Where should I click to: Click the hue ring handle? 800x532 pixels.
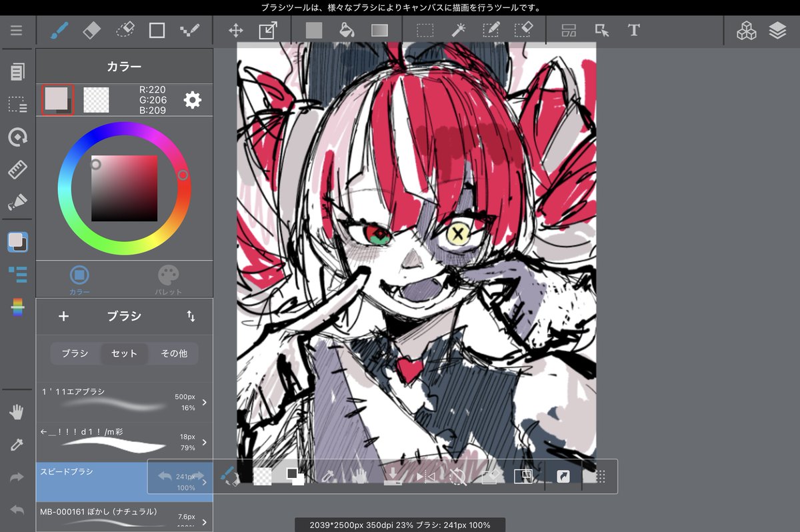[183, 175]
